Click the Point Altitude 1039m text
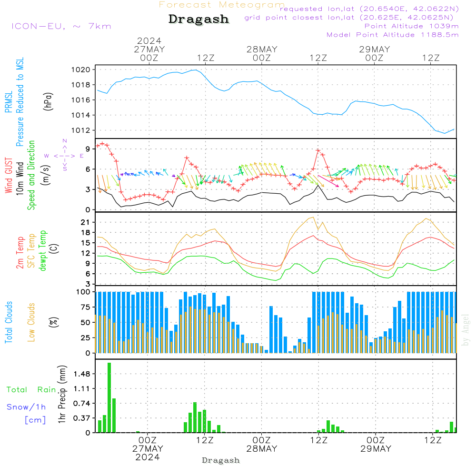 (x=412, y=26)
